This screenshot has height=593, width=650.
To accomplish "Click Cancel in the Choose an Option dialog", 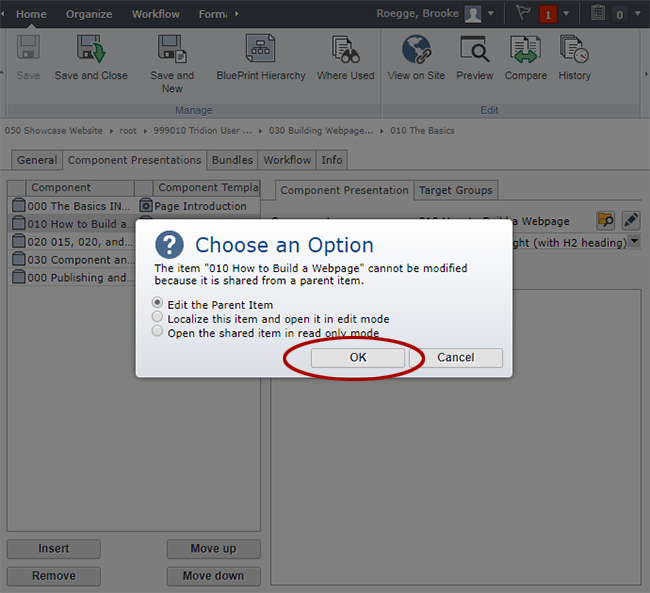I will click(x=455, y=357).
